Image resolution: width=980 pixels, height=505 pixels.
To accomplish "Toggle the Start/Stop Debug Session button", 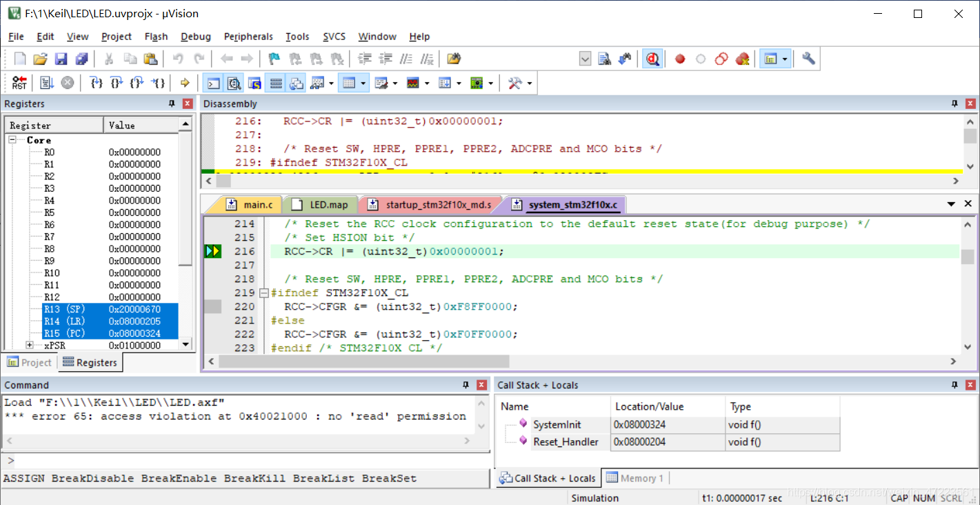I will pyautogui.click(x=652, y=59).
